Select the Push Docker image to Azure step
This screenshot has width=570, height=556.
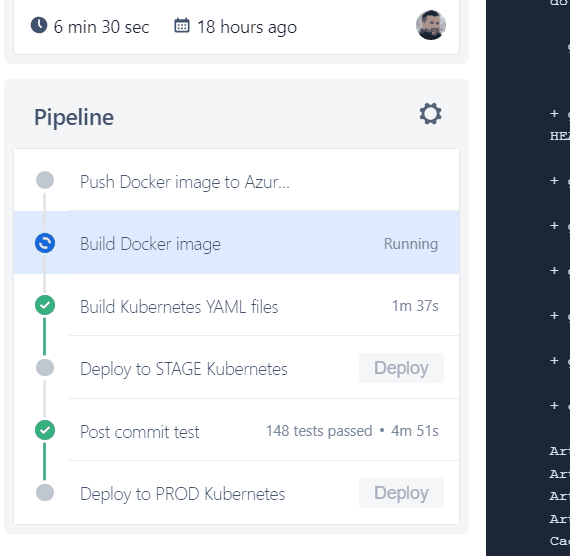[236, 180]
